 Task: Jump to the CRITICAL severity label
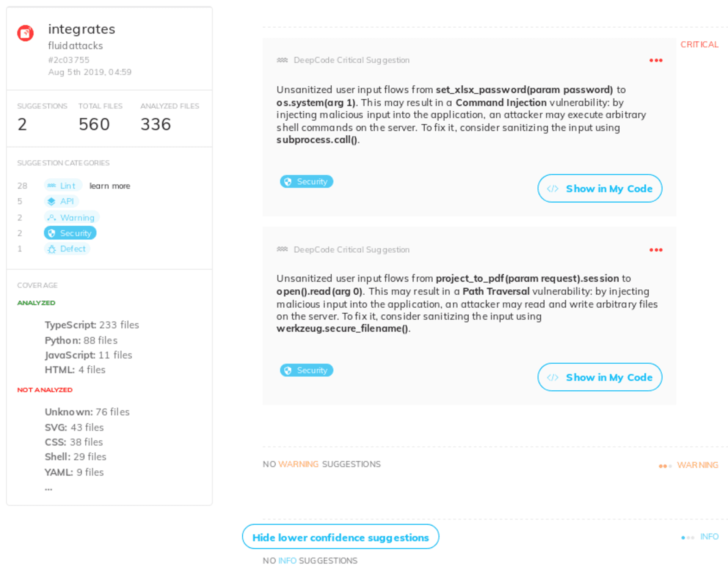coord(699,44)
